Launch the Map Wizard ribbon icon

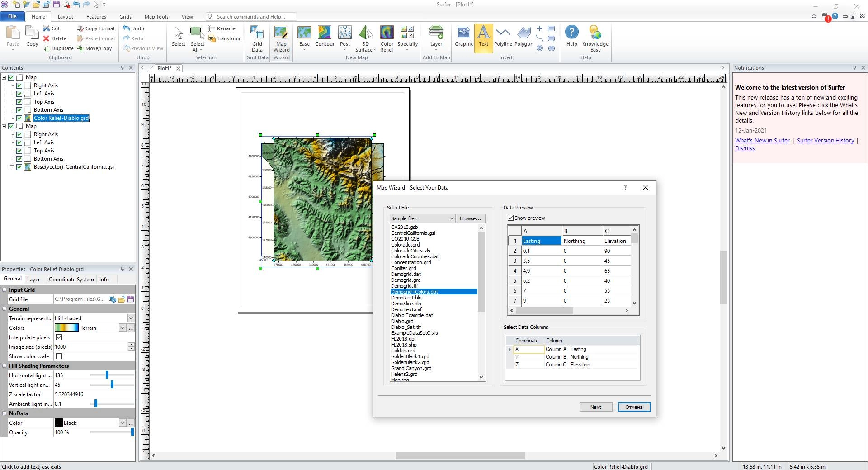coord(281,38)
